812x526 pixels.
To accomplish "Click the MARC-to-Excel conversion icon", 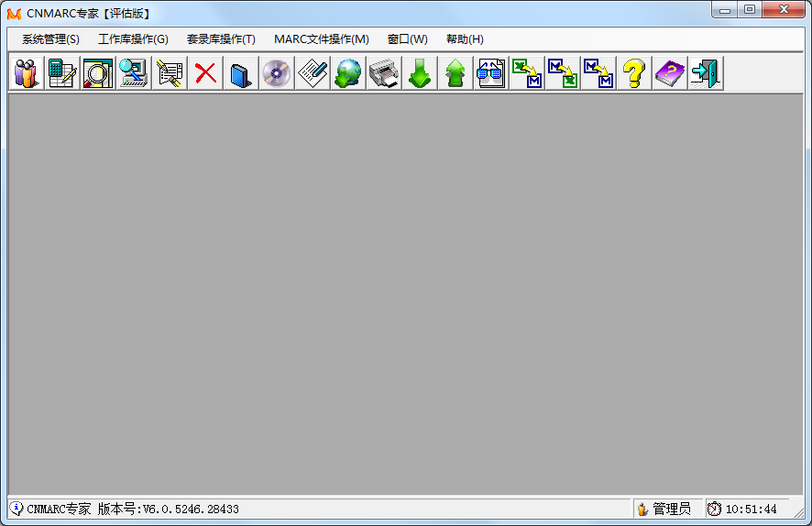I will (x=562, y=73).
